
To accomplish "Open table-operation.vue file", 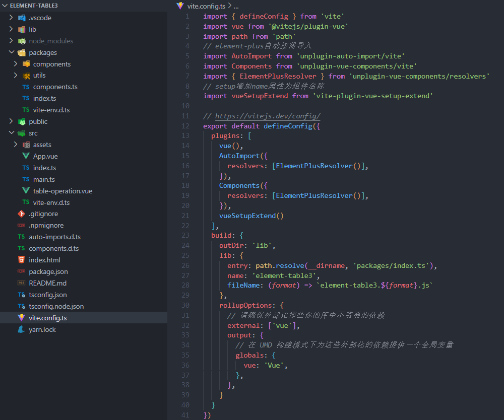I will (62, 191).
